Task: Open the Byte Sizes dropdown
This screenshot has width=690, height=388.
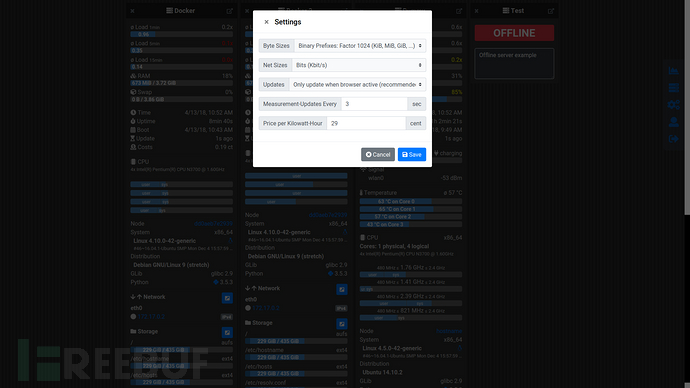Action: [360, 46]
